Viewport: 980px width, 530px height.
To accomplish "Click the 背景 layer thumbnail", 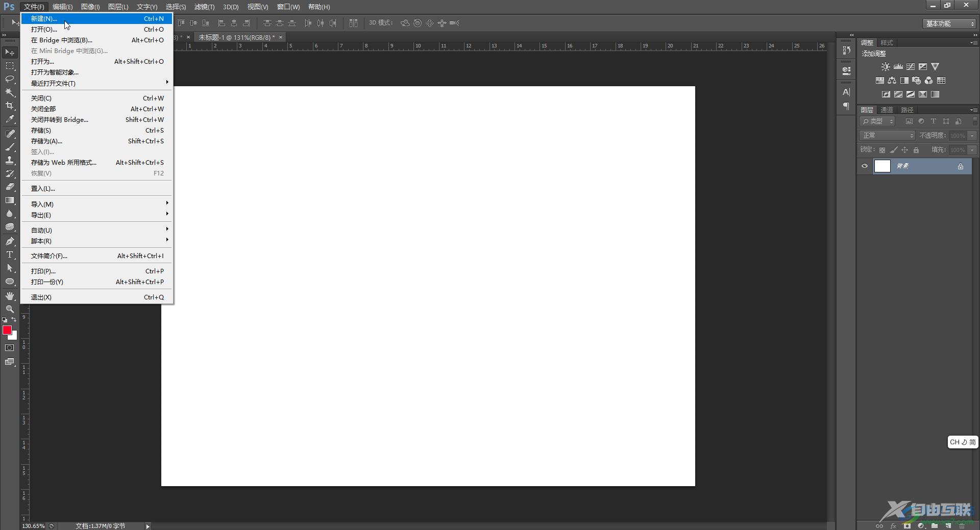I will click(x=882, y=166).
